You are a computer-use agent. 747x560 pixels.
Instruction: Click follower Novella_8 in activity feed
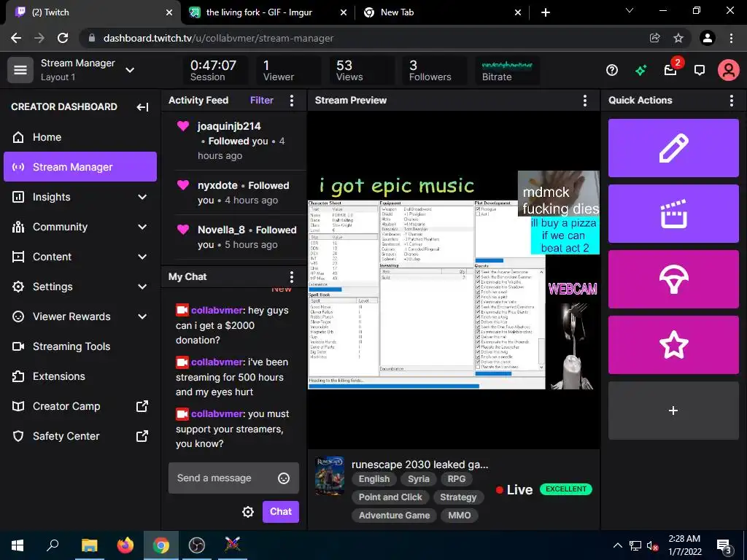click(221, 230)
